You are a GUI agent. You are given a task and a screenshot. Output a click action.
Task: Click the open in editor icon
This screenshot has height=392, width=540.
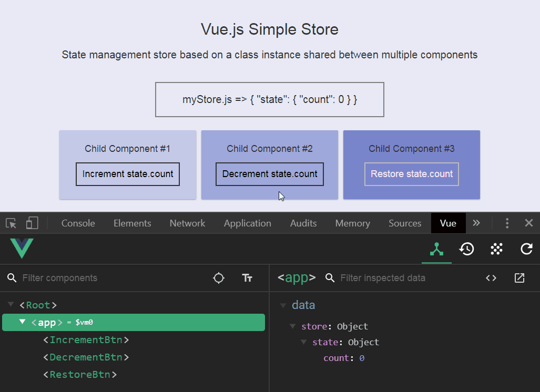(519, 278)
